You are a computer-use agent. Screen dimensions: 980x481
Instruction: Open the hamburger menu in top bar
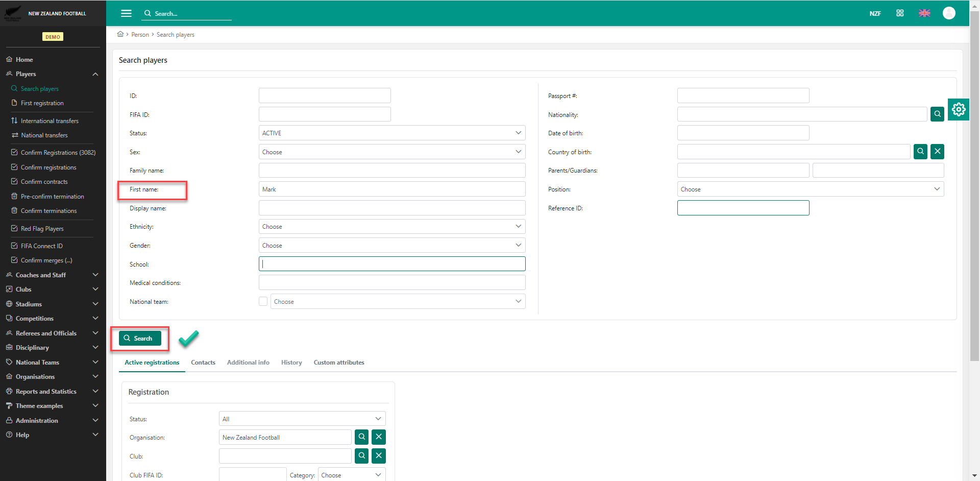click(x=126, y=13)
